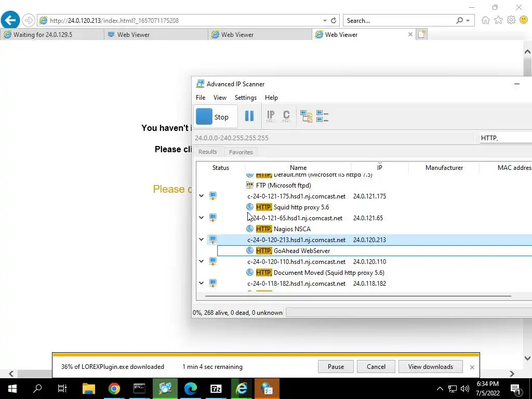Screen dimensions: 532x399
Task: Sort by the Manufacturer column header
Action: (x=444, y=168)
